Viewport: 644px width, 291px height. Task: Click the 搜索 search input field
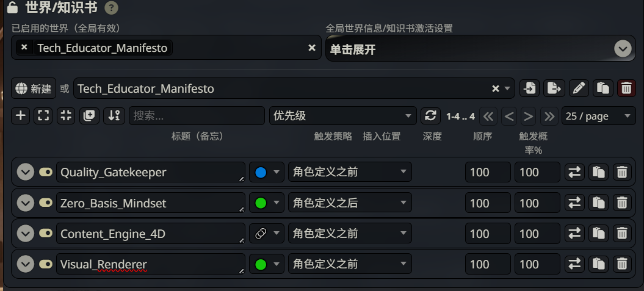[196, 116]
